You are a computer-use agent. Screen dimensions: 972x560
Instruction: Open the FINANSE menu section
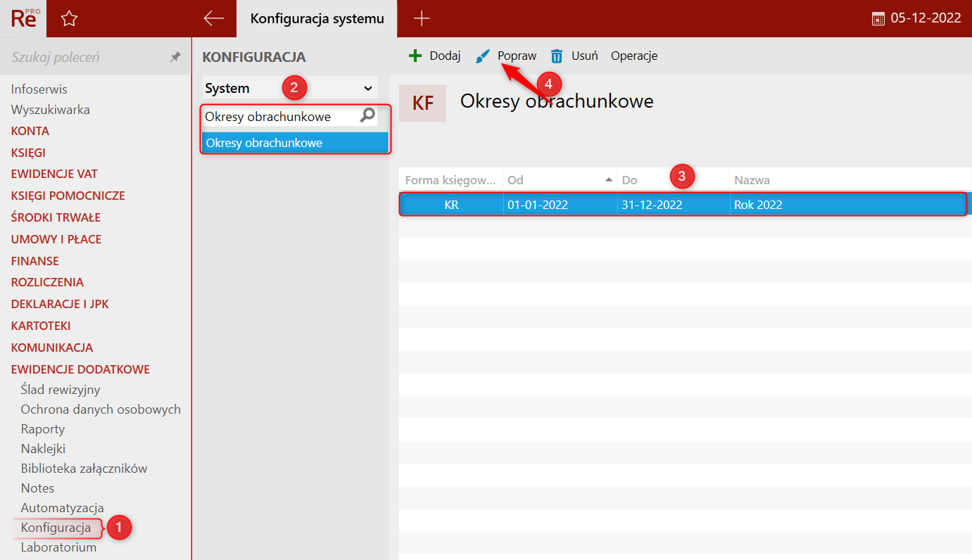coord(35,261)
